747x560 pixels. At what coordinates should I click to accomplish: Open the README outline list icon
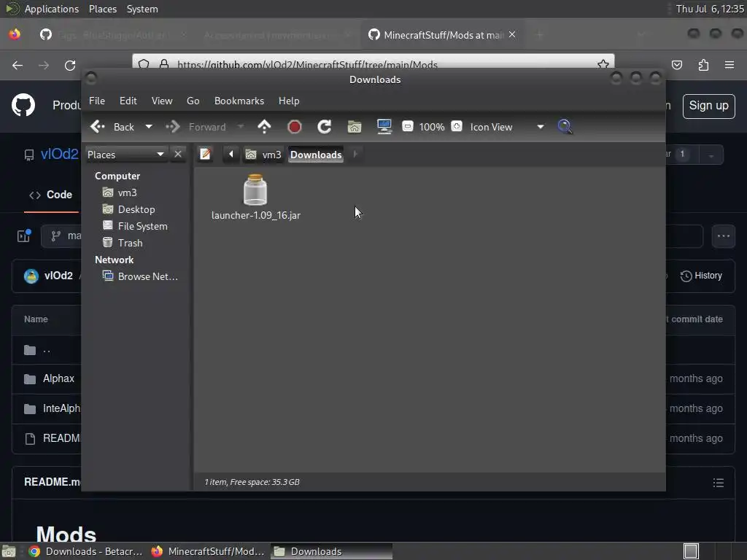click(x=719, y=483)
